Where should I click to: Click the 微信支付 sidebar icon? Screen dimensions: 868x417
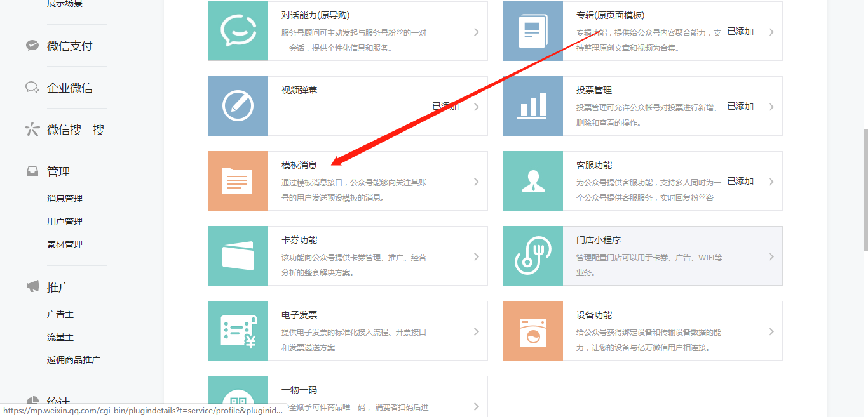coord(32,46)
